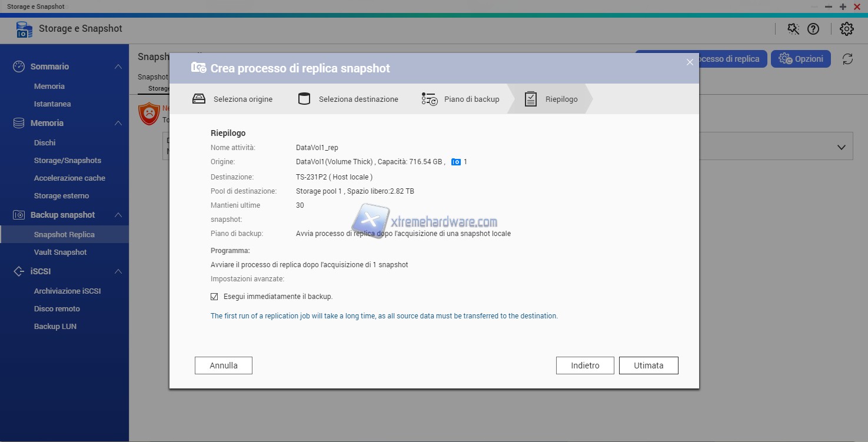Collapse the Backup snapshot sidebar section
Viewport: 868px width, 442px height.
[118, 215]
